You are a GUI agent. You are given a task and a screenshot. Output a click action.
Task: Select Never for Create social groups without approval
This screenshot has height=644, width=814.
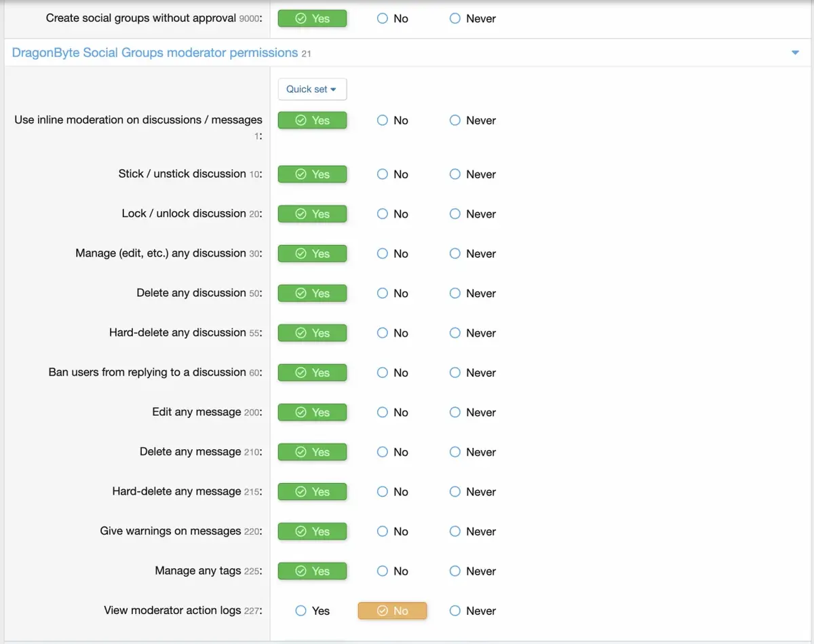(x=455, y=19)
